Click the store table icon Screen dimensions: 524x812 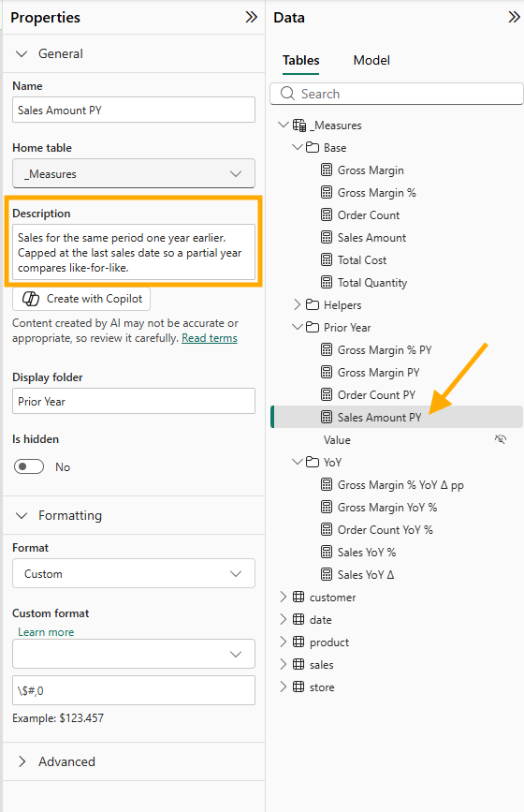point(298,687)
